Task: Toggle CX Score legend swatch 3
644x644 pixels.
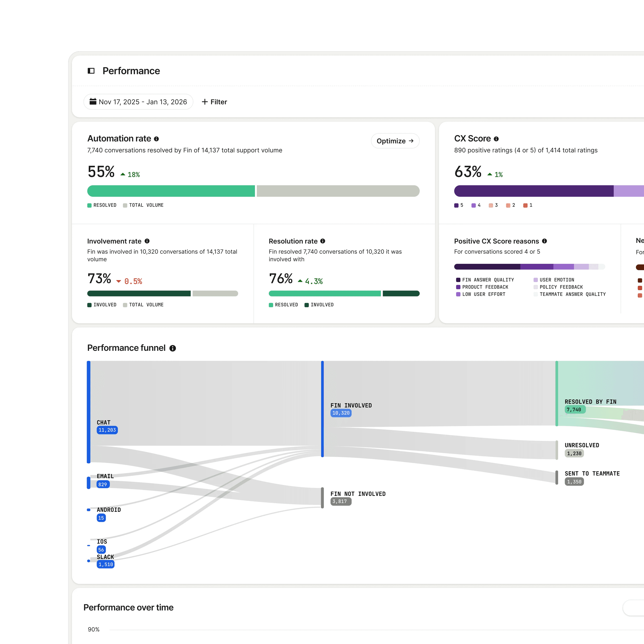Action: pos(493,205)
